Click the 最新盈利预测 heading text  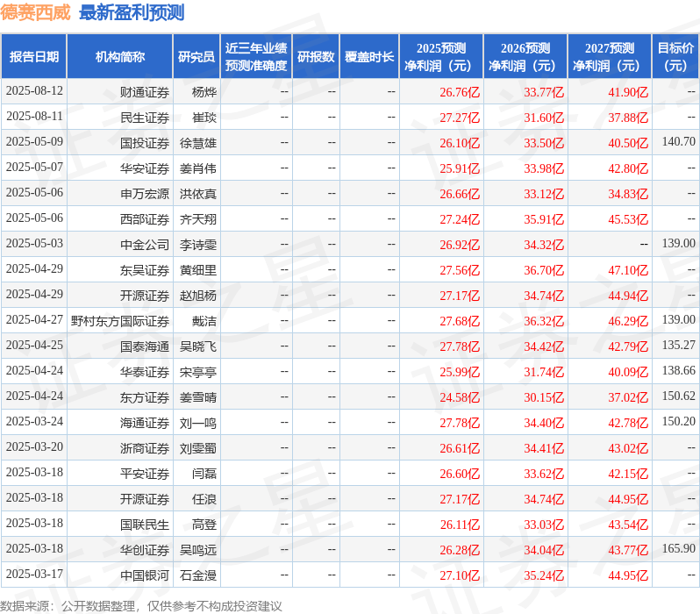tap(132, 12)
